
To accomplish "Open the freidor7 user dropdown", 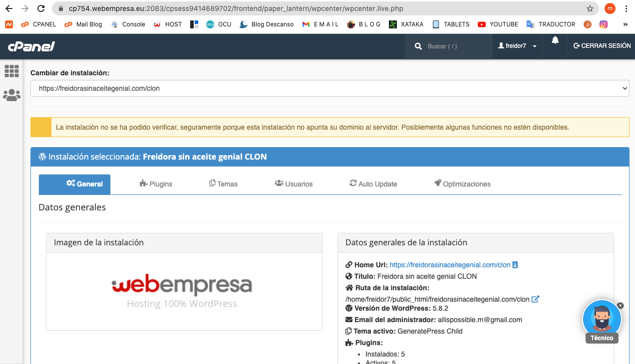I will tap(517, 46).
